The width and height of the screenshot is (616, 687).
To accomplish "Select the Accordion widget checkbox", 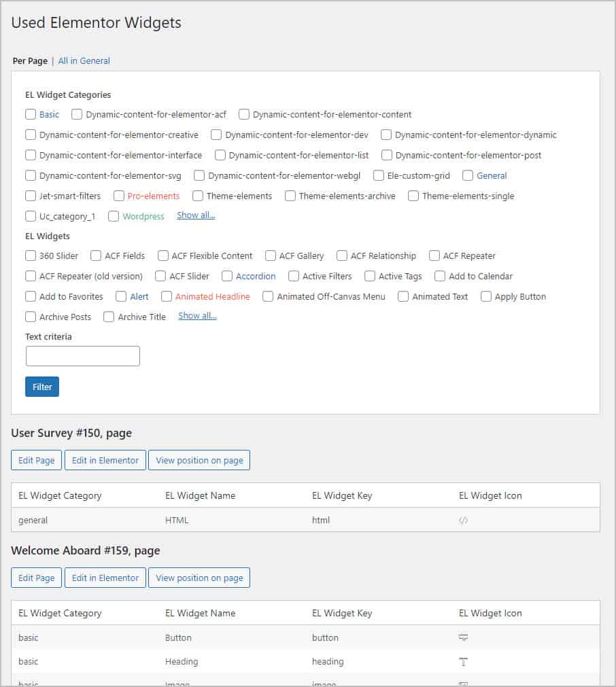I will 227,277.
